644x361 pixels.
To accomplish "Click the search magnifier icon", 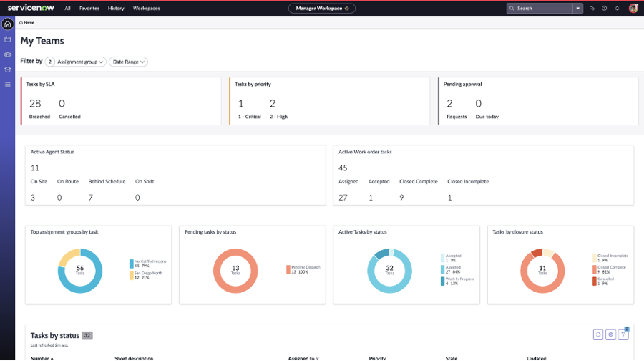I will [x=512, y=8].
